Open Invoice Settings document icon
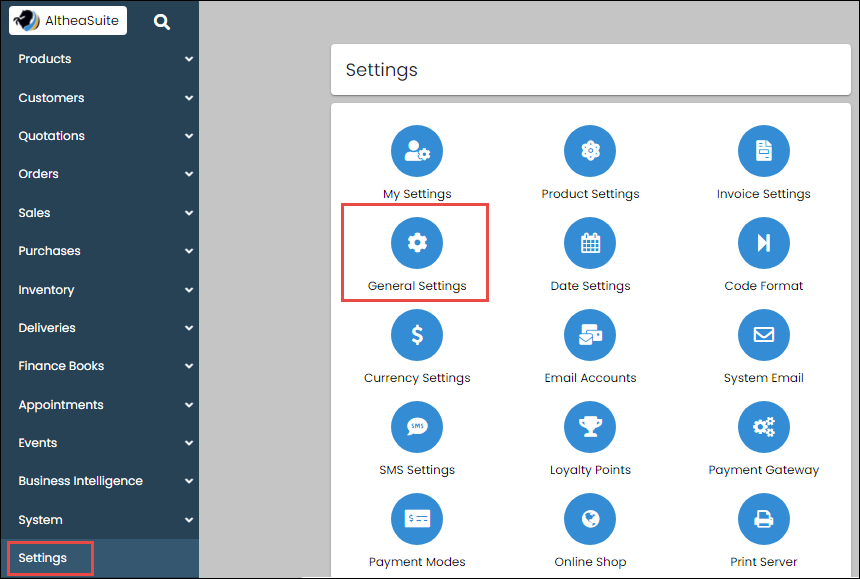860x579 pixels. (x=763, y=151)
